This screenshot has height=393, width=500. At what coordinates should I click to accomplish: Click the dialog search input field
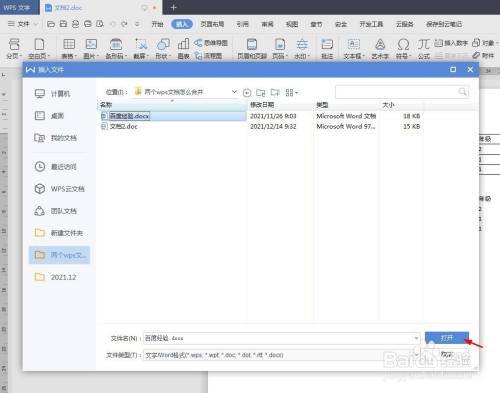402,92
